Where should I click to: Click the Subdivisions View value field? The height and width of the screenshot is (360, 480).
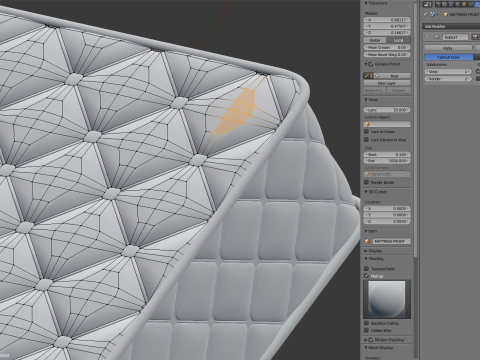click(448, 71)
